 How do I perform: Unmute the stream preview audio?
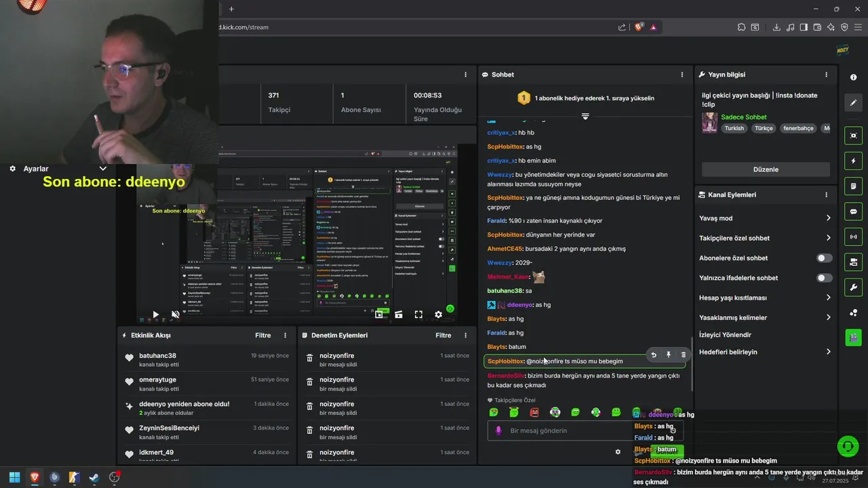point(175,314)
